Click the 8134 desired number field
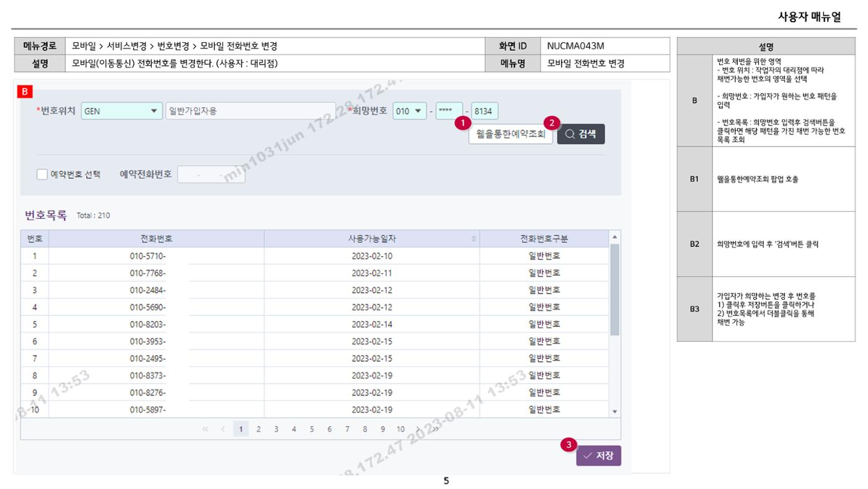The height and width of the screenshot is (489, 868). [484, 112]
